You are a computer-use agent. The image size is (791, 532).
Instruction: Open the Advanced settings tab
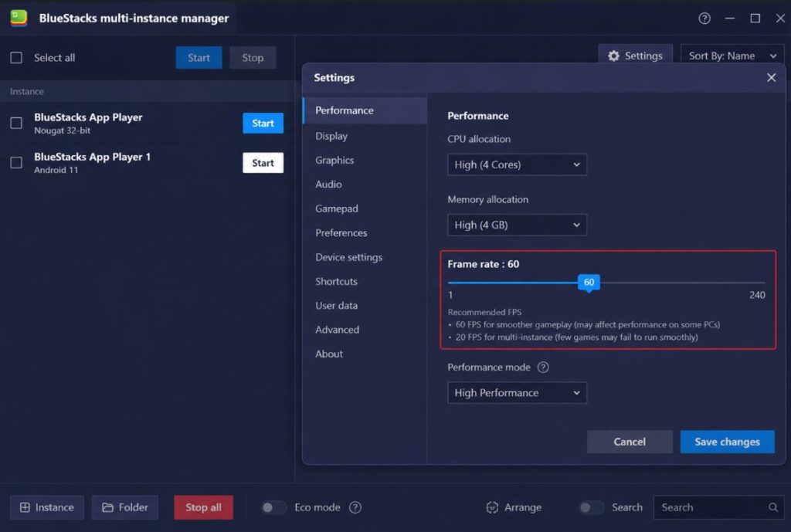(x=365, y=329)
